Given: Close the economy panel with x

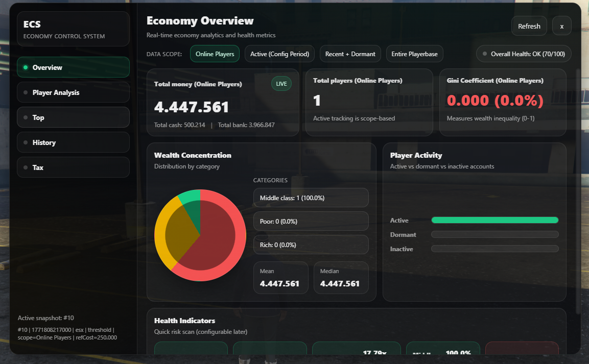Looking at the screenshot, I should [x=561, y=26].
